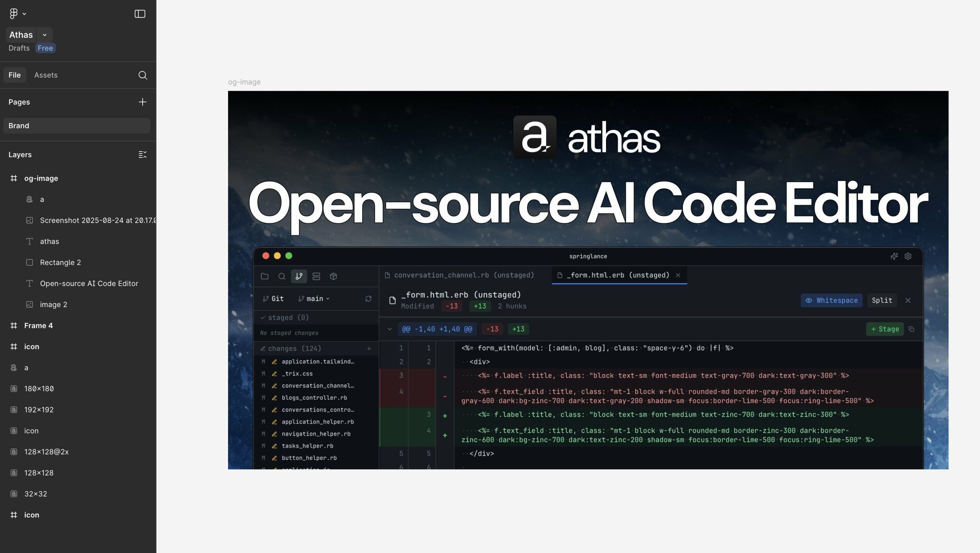Select the stacked panels icon in the sidebar
Image resolution: width=980 pixels, height=553 pixels.
[x=316, y=276]
